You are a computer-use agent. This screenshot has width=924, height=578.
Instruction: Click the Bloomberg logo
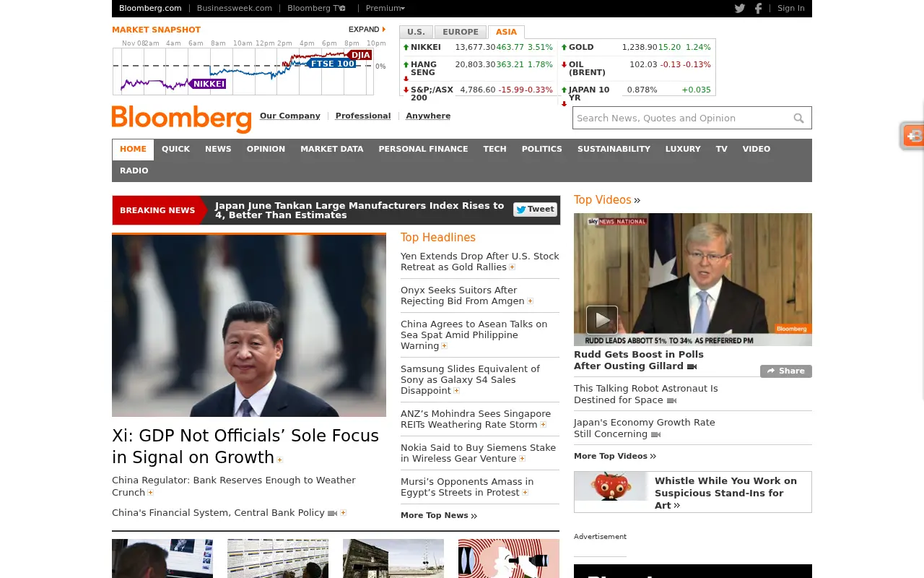[x=181, y=118]
